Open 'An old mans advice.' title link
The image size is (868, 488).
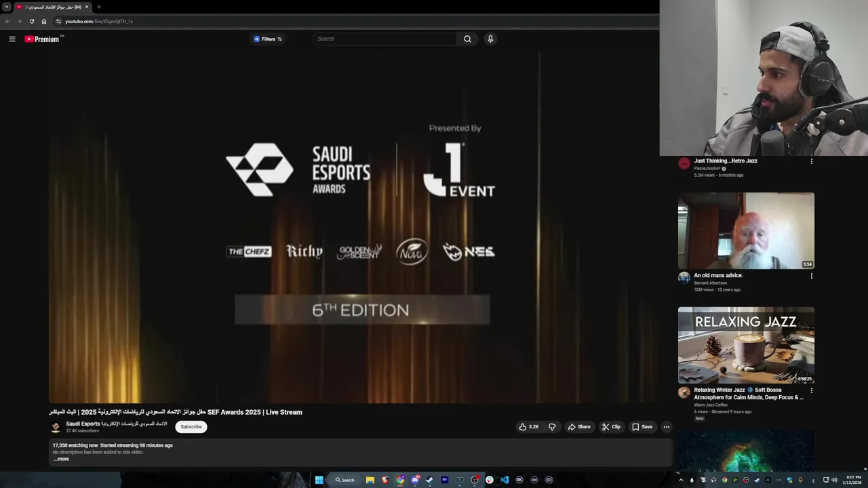coord(718,276)
